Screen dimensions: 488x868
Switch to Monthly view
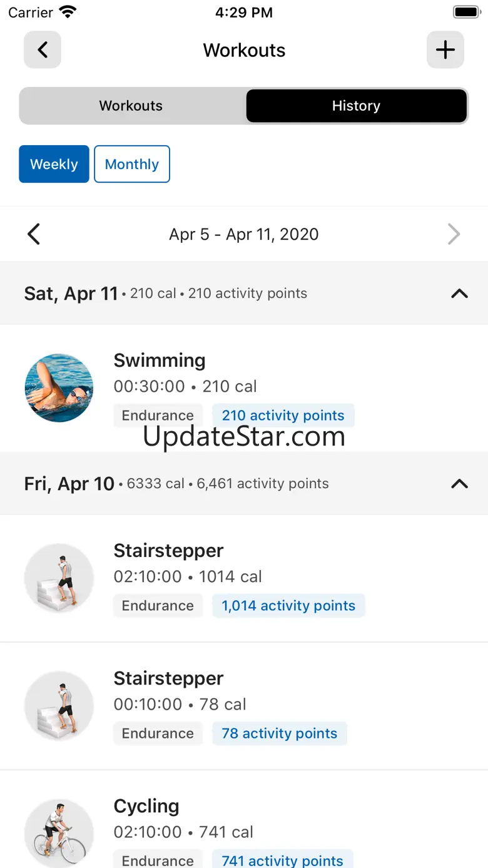tap(132, 165)
